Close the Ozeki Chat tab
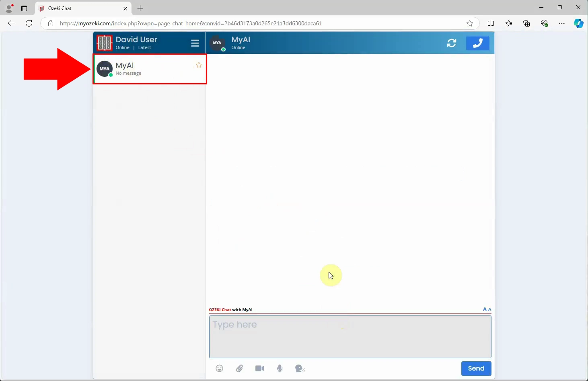This screenshot has height=381, width=588. pyautogui.click(x=125, y=8)
